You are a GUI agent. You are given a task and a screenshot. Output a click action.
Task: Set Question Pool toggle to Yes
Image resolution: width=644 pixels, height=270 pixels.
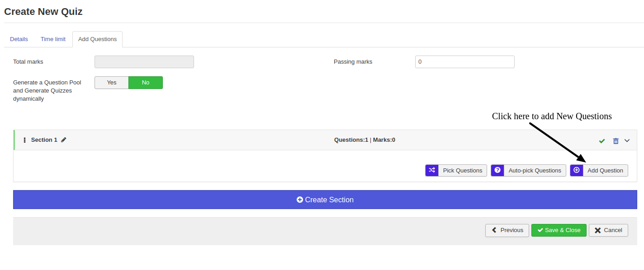(112, 83)
